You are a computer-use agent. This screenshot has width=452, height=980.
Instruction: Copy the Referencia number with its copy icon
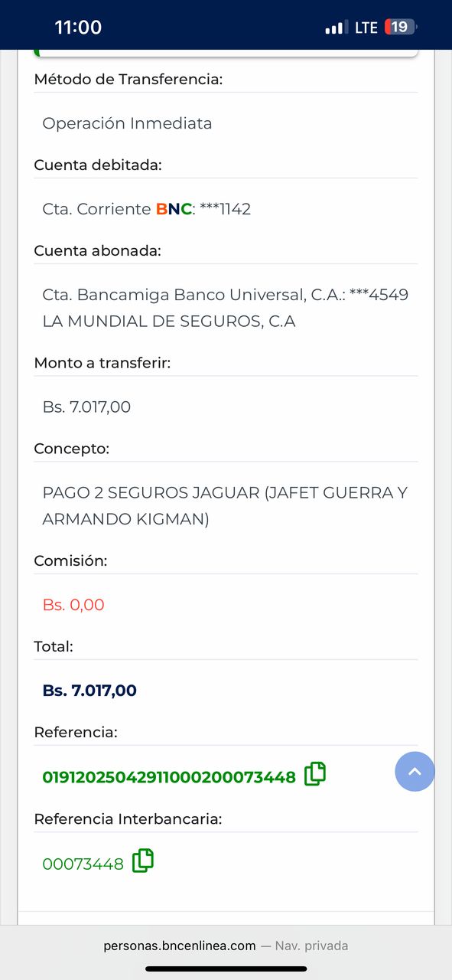315,774
